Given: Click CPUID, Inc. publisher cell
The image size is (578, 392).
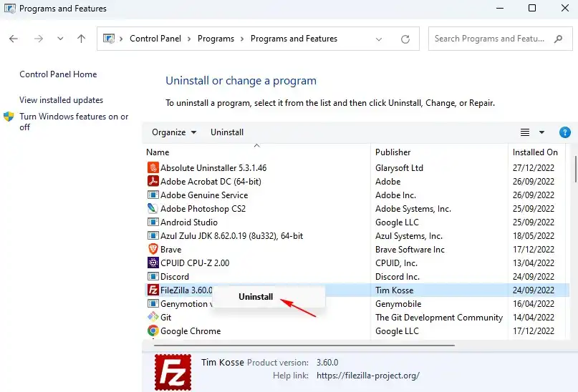Looking at the screenshot, I should (x=396, y=263).
